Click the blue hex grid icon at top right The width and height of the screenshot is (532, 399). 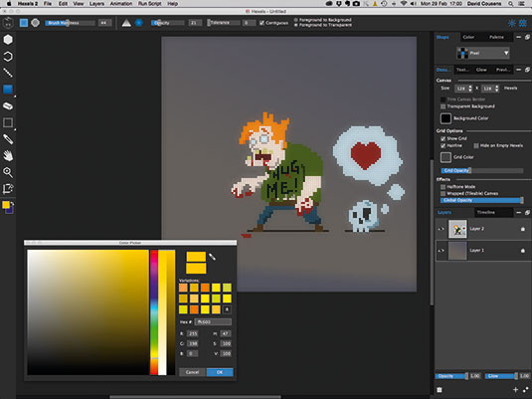(x=523, y=23)
